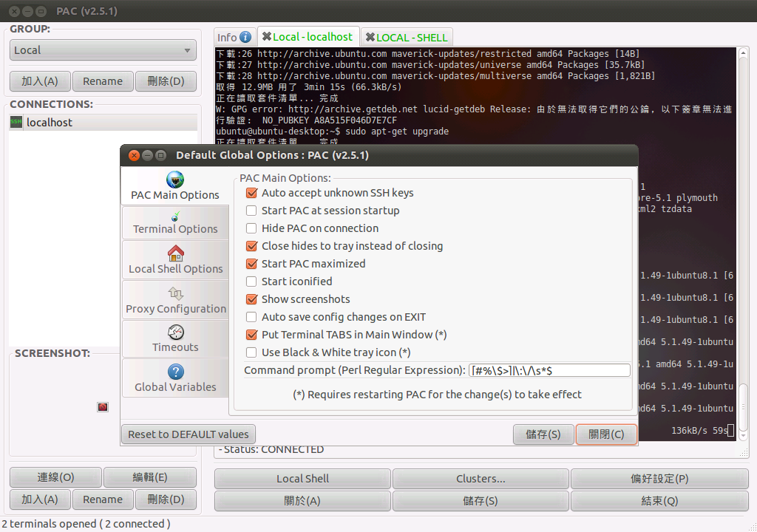The image size is (757, 532).
Task: Click the Terminal Options icon
Action: [175, 216]
